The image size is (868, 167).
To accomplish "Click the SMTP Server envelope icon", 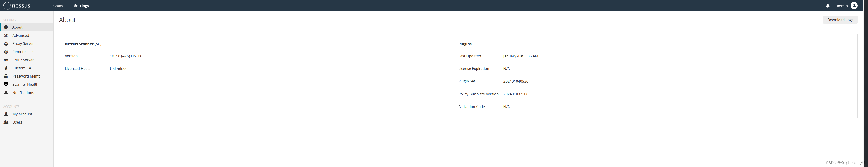I will (6, 60).
